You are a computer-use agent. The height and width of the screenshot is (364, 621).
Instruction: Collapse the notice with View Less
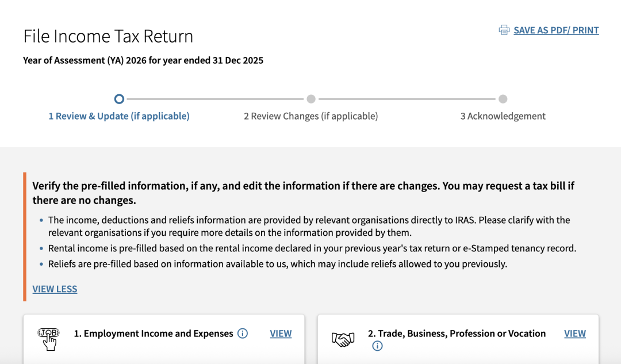click(x=55, y=289)
